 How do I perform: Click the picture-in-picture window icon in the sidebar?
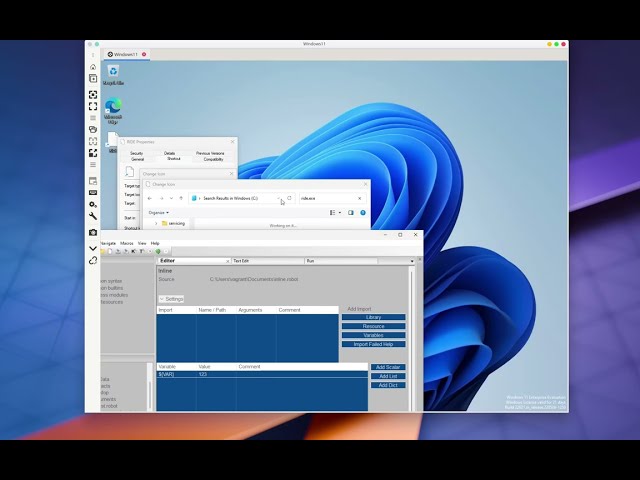pyautogui.click(x=93, y=181)
